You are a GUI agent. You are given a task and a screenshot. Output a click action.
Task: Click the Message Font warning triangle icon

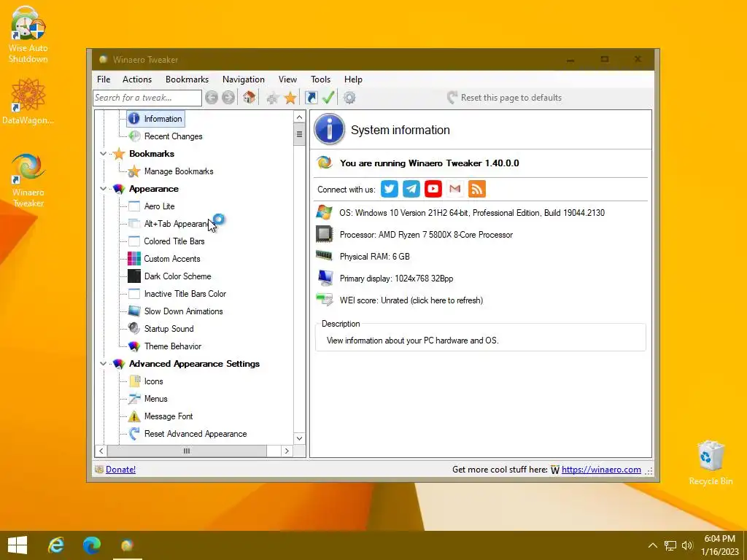pos(134,416)
